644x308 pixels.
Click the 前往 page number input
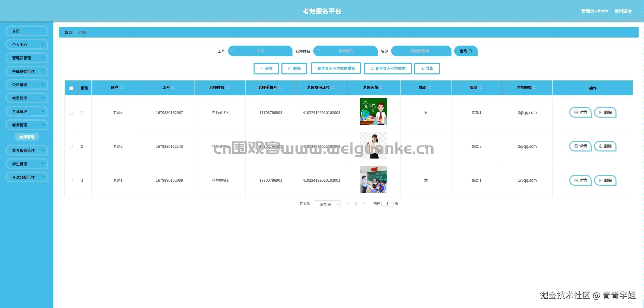click(387, 203)
